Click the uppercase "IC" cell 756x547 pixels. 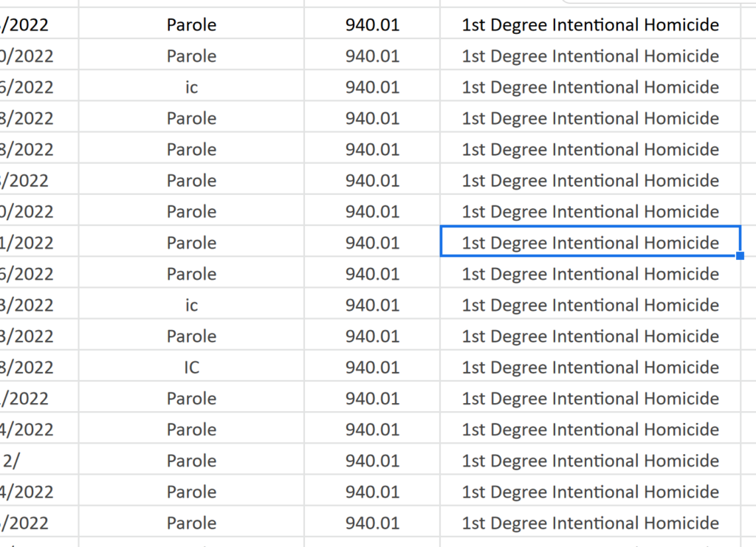[x=191, y=367]
